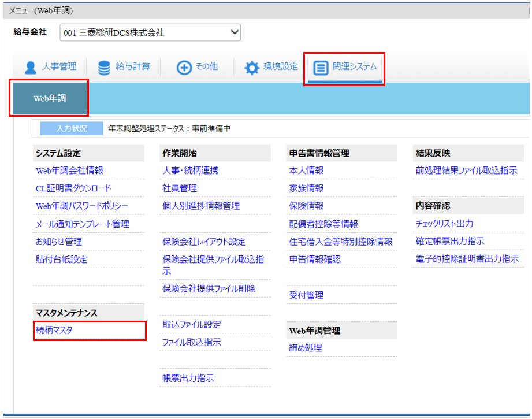Select the Web年調 submenu tab
The image size is (532, 419).
click(50, 98)
